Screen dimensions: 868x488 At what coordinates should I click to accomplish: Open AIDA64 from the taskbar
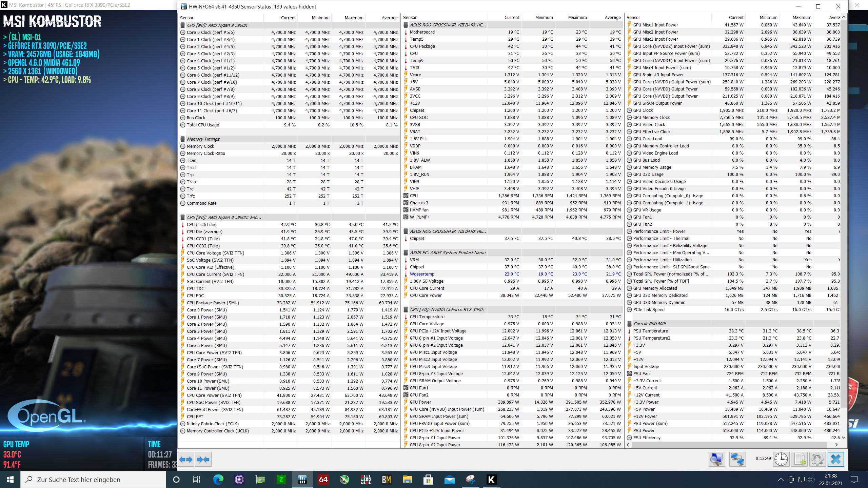323,480
